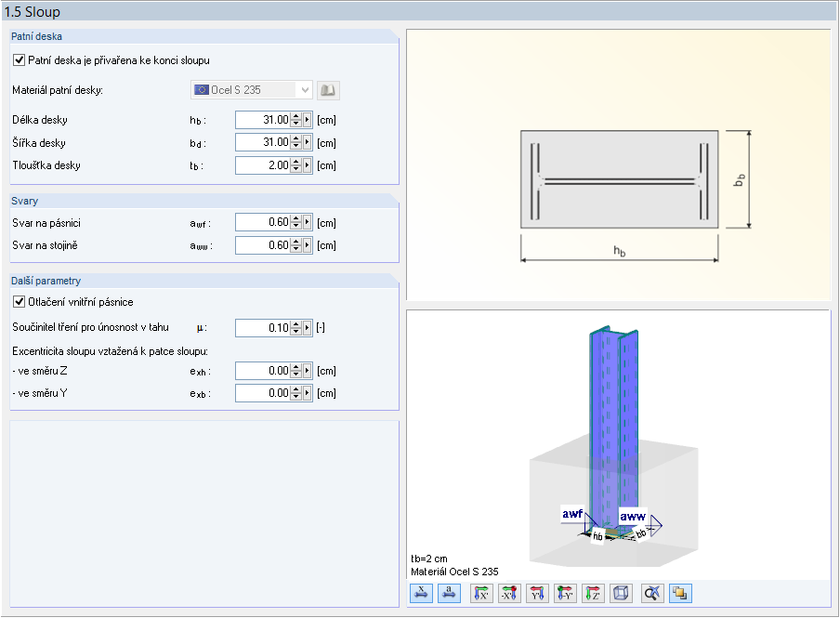840x618 pixels.
Task: Select the 1.5 Sloup title bar
Action: click(37, 11)
